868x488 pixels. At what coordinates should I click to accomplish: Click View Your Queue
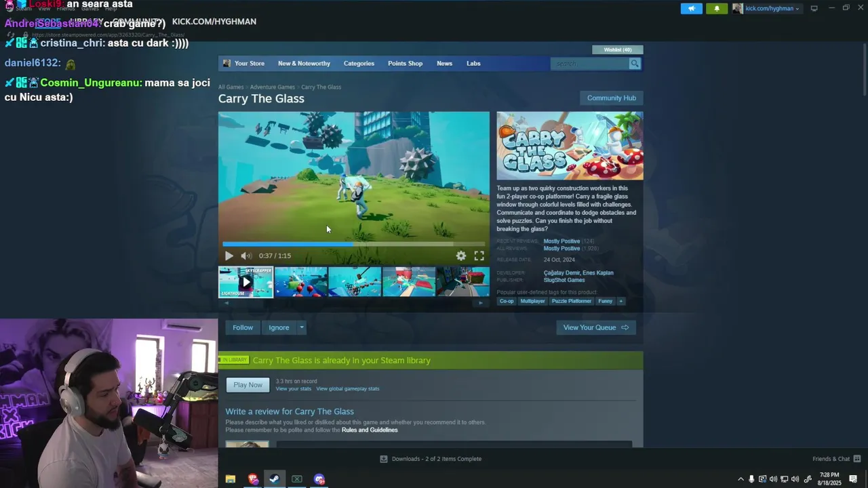coord(595,327)
